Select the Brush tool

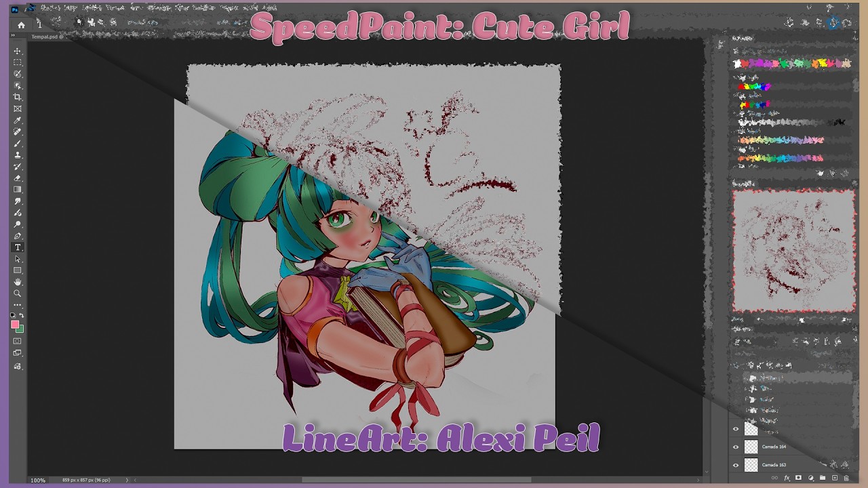[x=18, y=143]
